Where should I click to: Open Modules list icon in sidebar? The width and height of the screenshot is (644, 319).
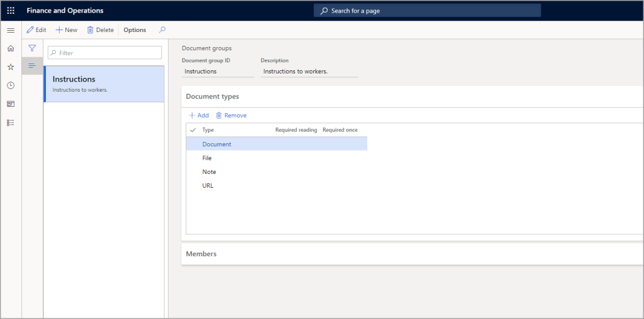coord(11,122)
